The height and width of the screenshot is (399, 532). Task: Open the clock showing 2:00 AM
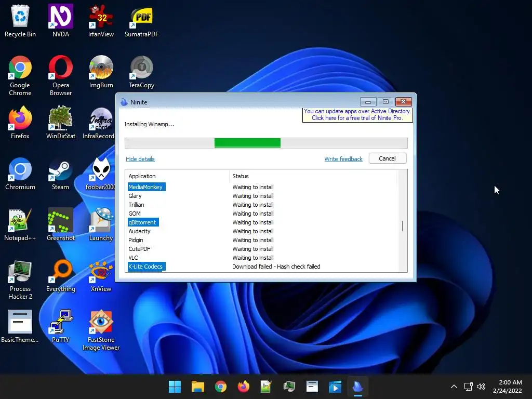click(508, 387)
